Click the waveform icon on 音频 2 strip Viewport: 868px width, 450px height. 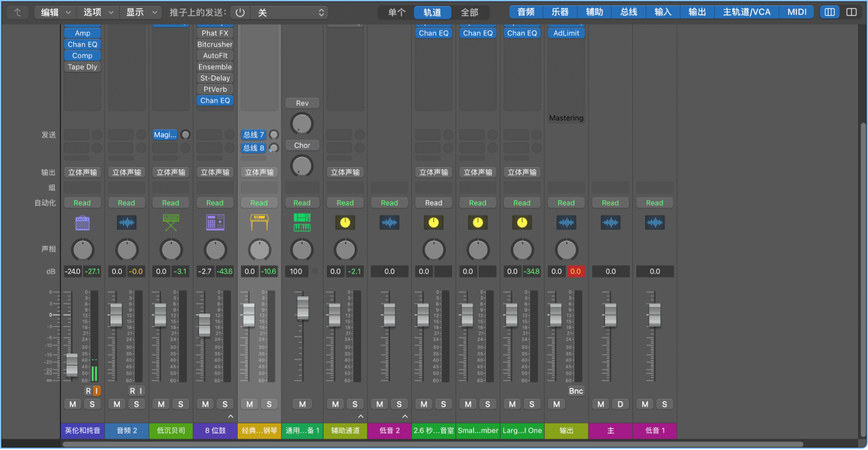(x=127, y=222)
